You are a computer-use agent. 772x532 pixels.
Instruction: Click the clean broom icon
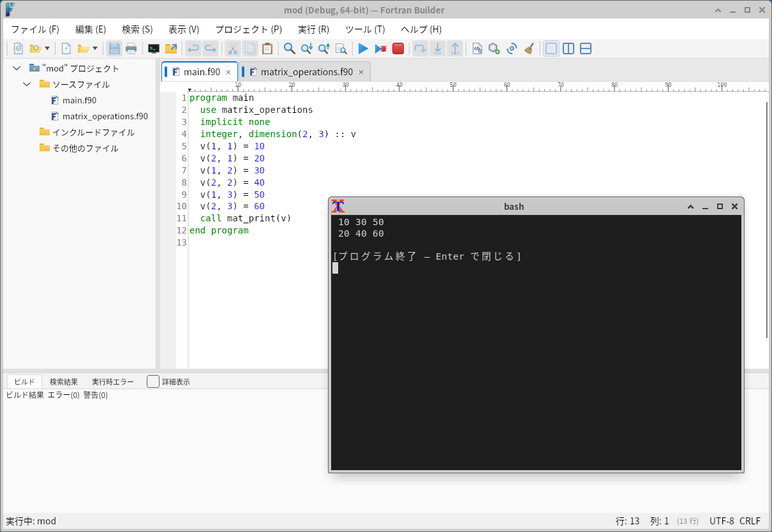tap(529, 48)
